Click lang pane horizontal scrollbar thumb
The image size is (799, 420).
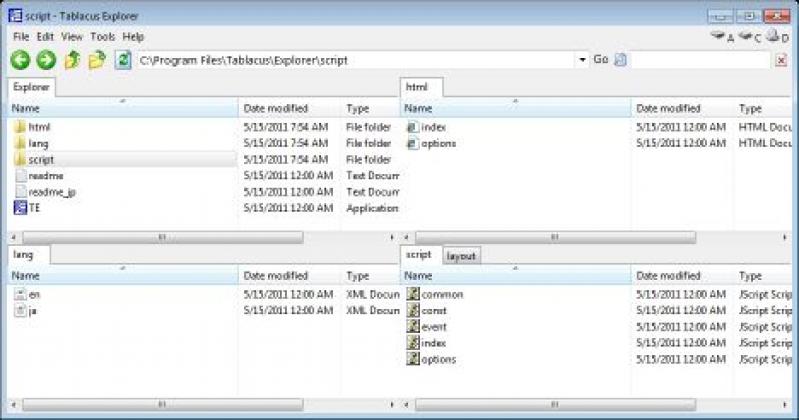point(163,404)
